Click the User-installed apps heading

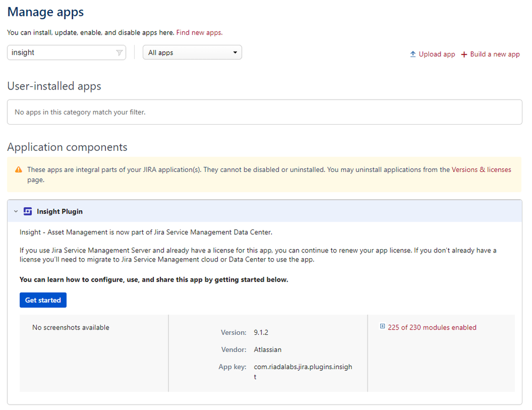pyautogui.click(x=54, y=86)
